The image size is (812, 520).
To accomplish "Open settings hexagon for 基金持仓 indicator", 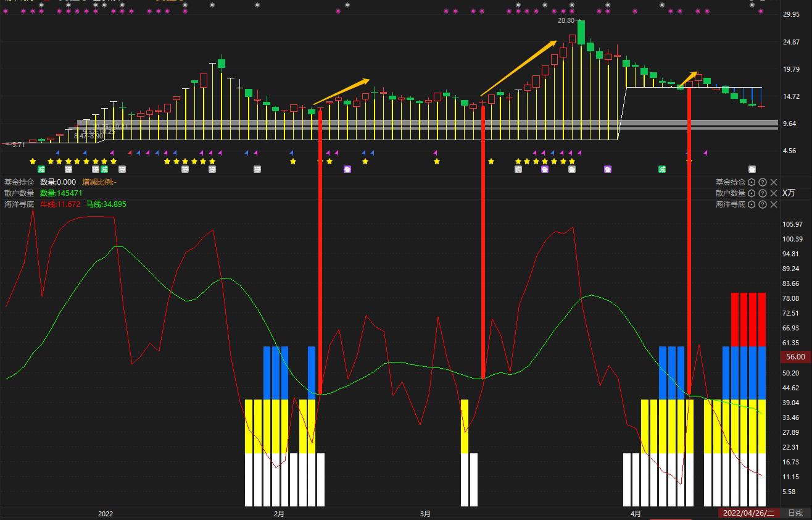I will (x=752, y=182).
